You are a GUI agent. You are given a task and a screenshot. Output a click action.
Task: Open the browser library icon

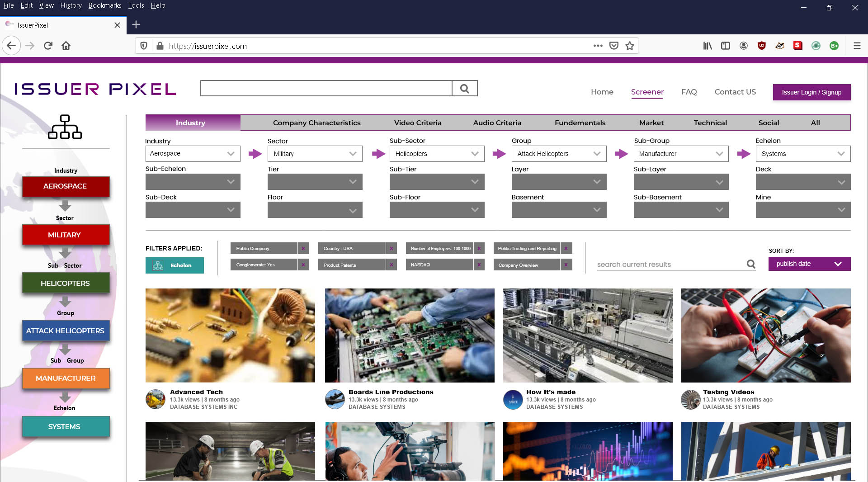[x=708, y=46]
